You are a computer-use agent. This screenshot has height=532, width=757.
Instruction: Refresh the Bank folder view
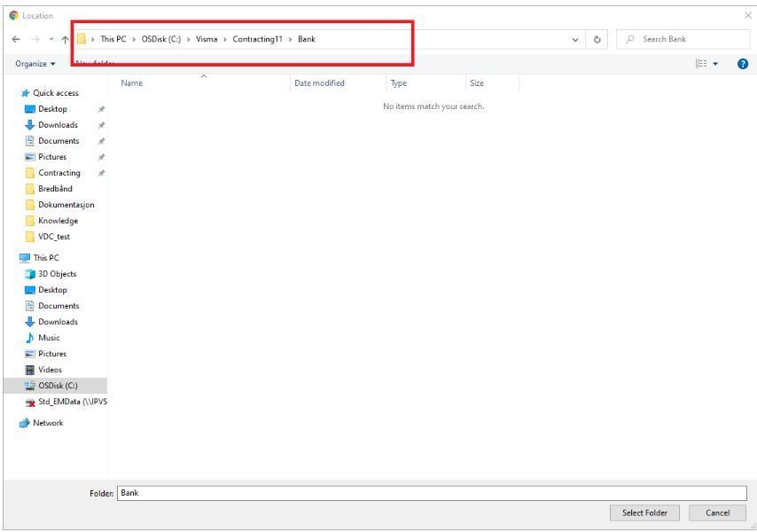[x=597, y=40]
